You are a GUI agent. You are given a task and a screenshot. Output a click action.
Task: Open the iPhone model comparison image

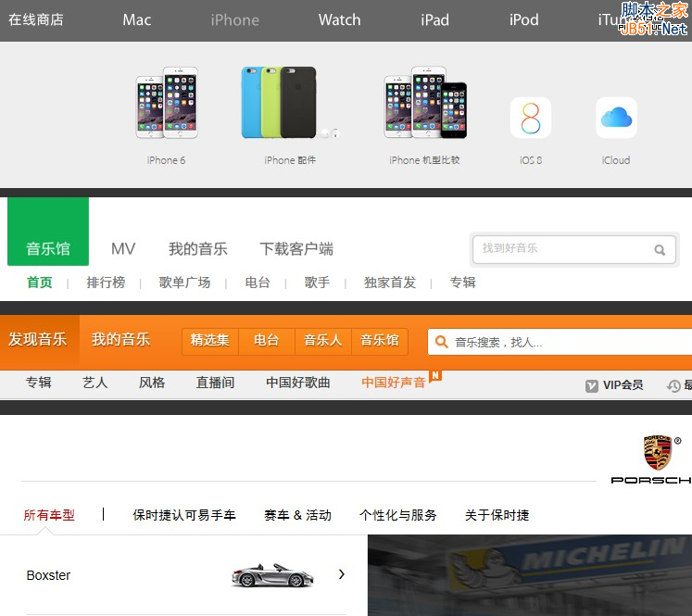425,102
